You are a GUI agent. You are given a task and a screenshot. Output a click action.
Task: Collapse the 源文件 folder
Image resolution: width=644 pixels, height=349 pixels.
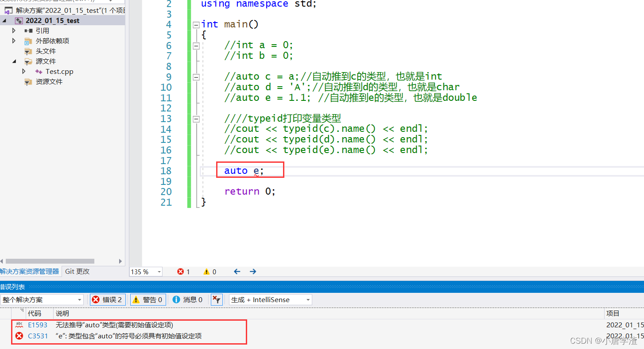14,61
